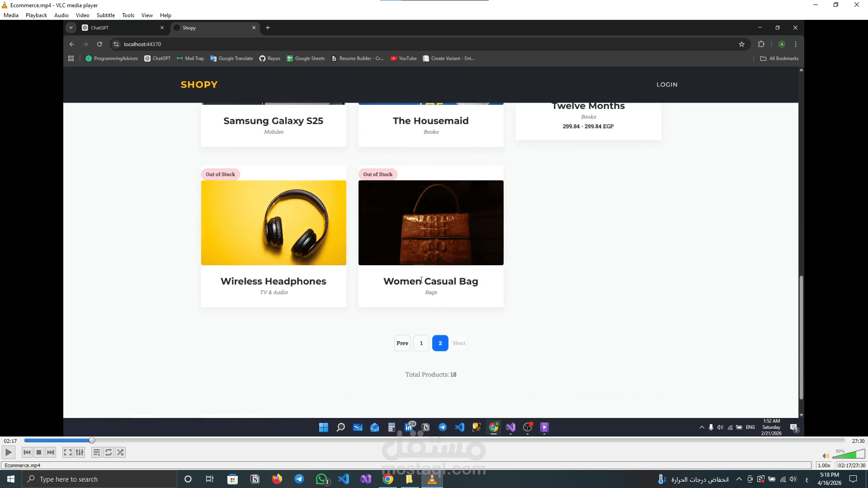Adjust the VLC volume slider
This screenshot has width=868, height=488.
[x=849, y=455]
